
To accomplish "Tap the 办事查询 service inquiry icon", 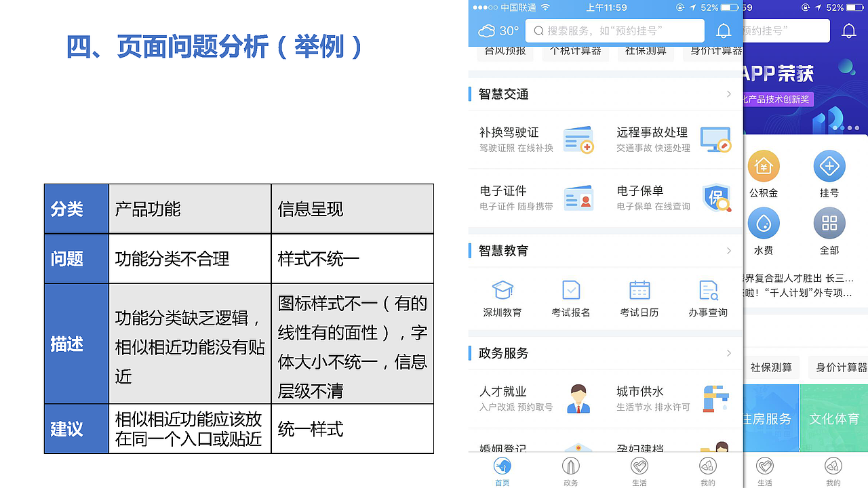I will [708, 293].
